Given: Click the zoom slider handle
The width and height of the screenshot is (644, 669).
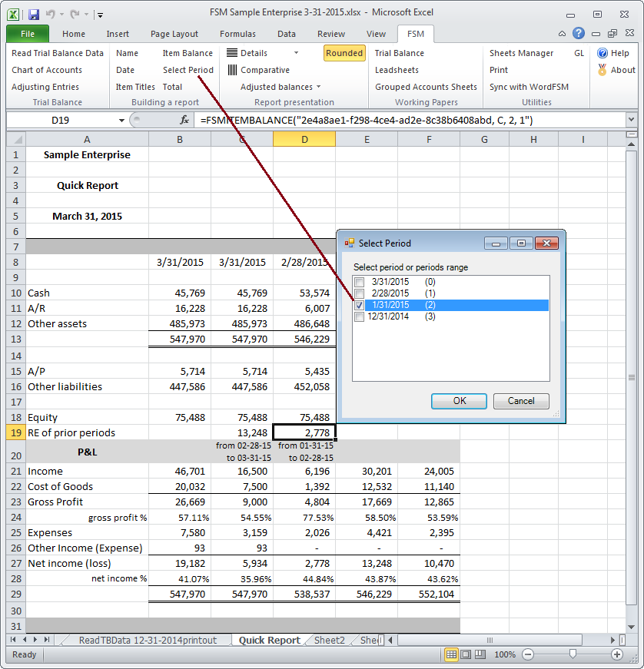Looking at the screenshot, I should click(573, 654).
